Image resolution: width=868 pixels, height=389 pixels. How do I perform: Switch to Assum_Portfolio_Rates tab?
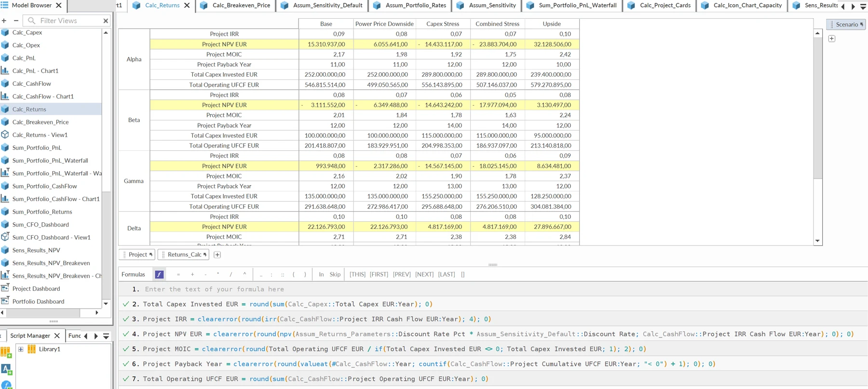pyautogui.click(x=411, y=5)
